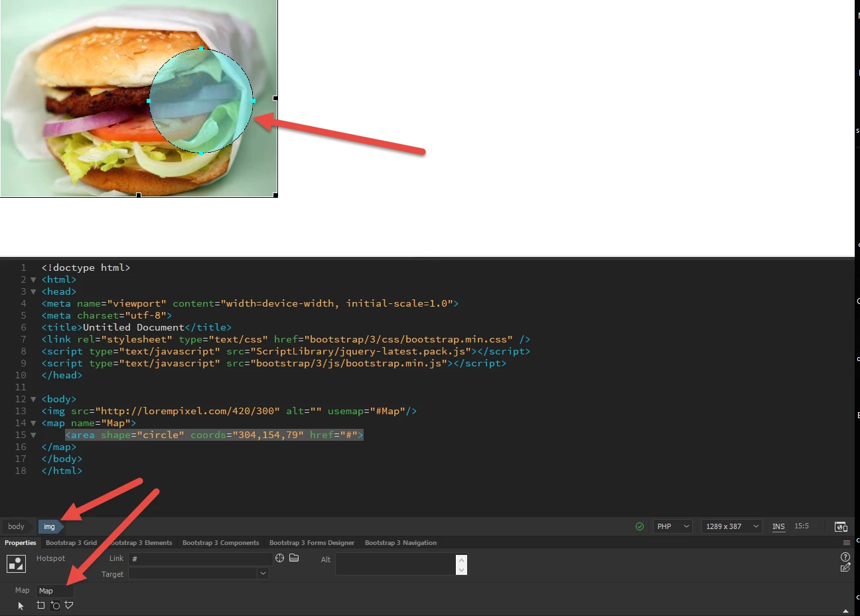The image size is (860, 616).
Task: Select the img tag in the tag selector
Action: tap(50, 526)
